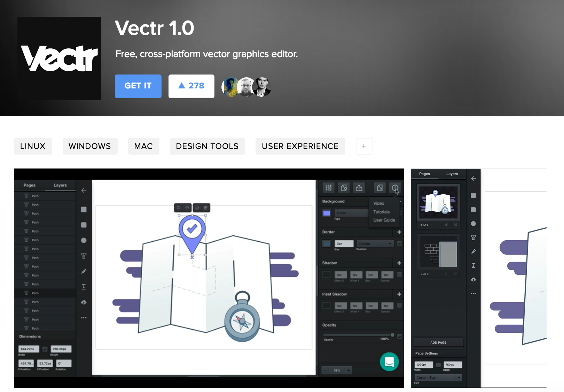Open the Border position Center dropdown

(x=375, y=244)
